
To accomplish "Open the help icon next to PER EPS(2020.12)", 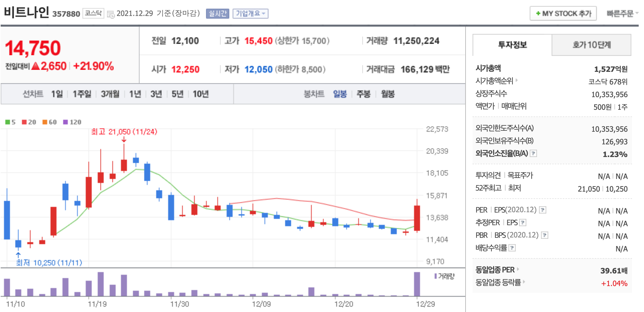I will (x=543, y=210).
